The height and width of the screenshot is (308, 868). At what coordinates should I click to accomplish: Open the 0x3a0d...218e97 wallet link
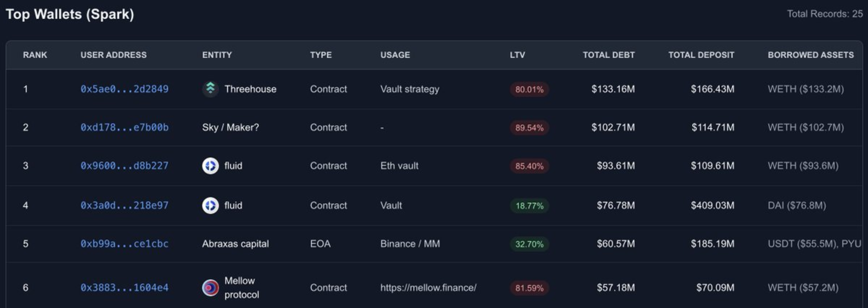(x=124, y=205)
